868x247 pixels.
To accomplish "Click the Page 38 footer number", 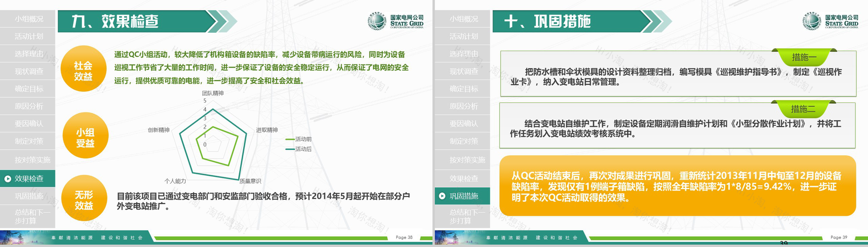I will 404,237.
